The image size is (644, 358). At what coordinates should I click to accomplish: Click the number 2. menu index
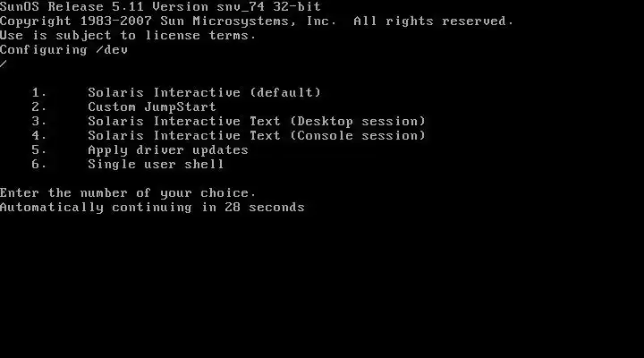click(x=39, y=107)
